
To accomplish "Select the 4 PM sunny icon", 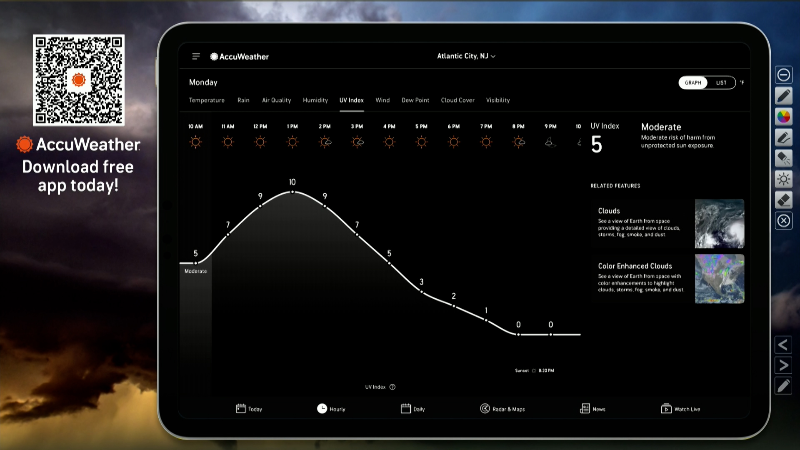I will 389,142.
